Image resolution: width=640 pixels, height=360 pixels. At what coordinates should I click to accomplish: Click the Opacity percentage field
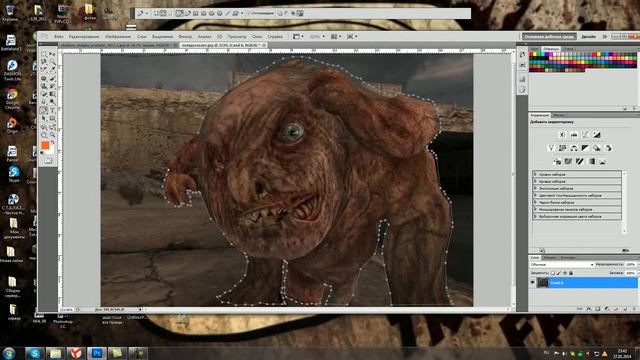tap(631, 264)
